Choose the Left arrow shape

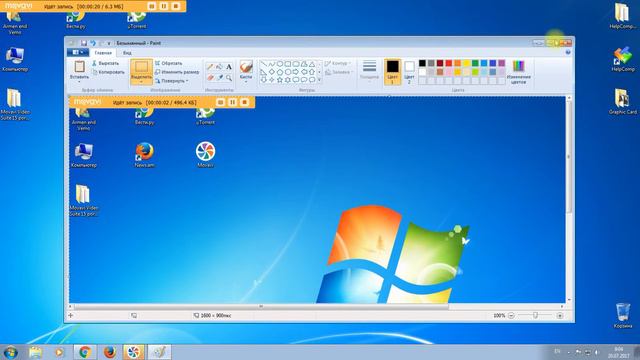tap(304, 72)
